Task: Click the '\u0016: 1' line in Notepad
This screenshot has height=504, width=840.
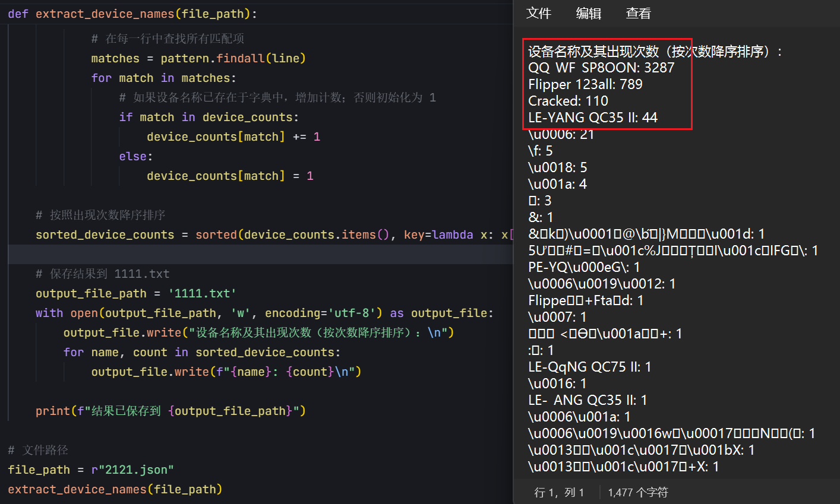Action: 557,383
